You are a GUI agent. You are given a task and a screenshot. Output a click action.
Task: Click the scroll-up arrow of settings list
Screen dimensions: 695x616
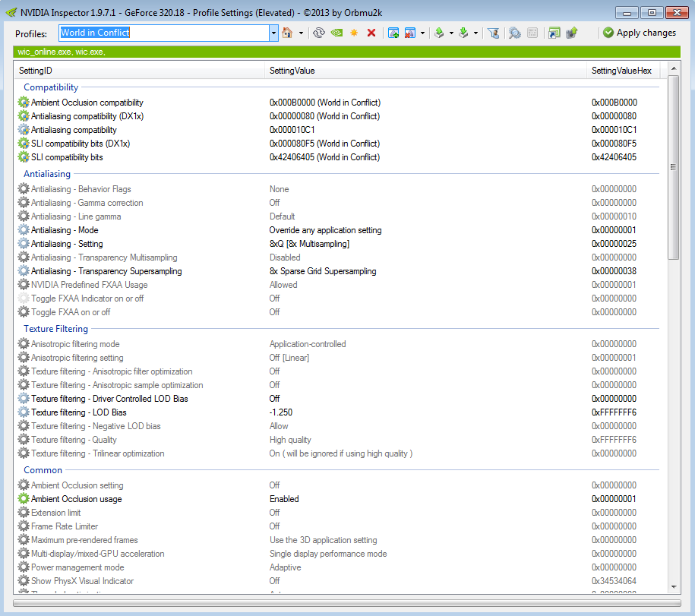pyautogui.click(x=674, y=68)
